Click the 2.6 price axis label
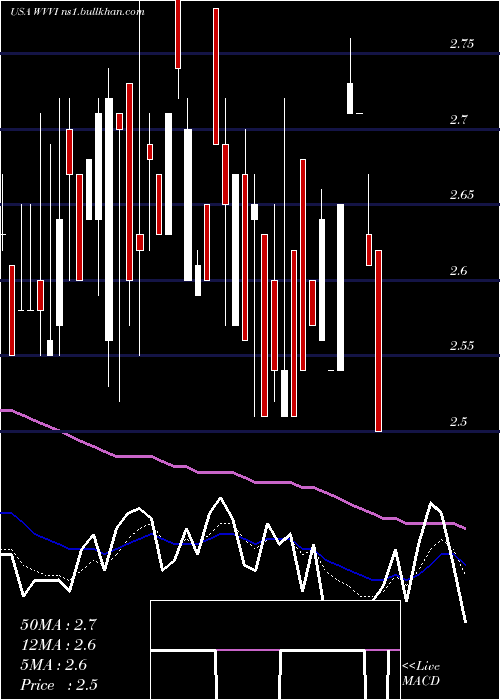The width and height of the screenshot is (500, 700). click(x=459, y=271)
